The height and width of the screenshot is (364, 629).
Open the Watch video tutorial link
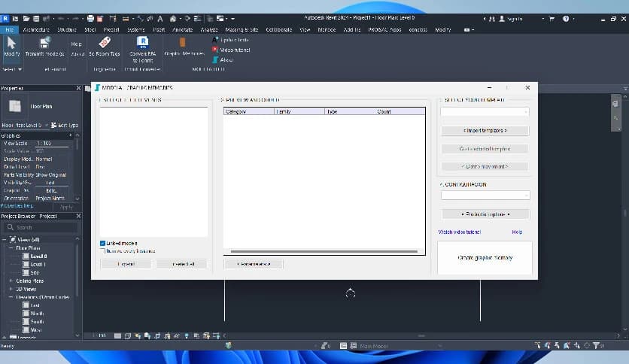459,232
